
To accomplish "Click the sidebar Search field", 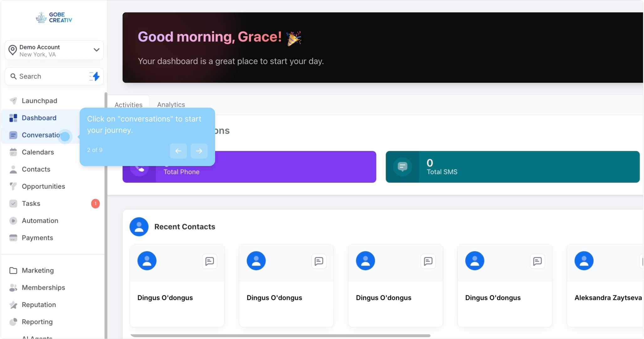I will (47, 76).
